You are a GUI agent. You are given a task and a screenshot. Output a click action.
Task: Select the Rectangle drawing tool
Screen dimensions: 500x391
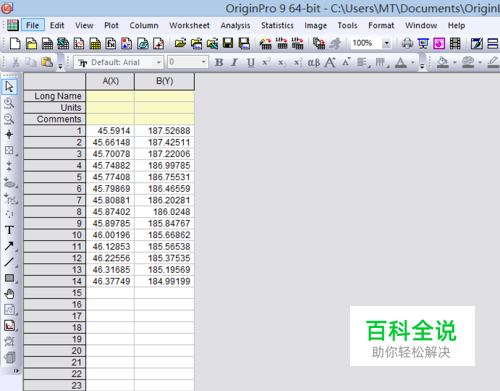(x=9, y=278)
